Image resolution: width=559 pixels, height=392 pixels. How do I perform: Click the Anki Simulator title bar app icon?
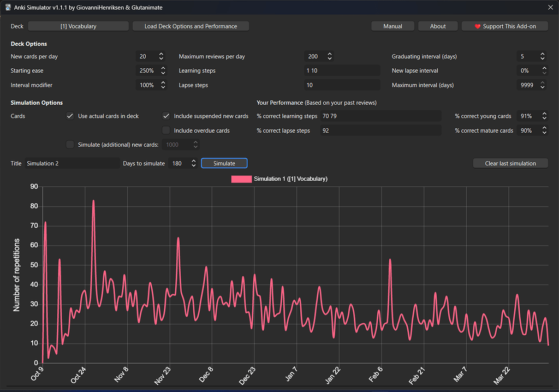[8, 8]
